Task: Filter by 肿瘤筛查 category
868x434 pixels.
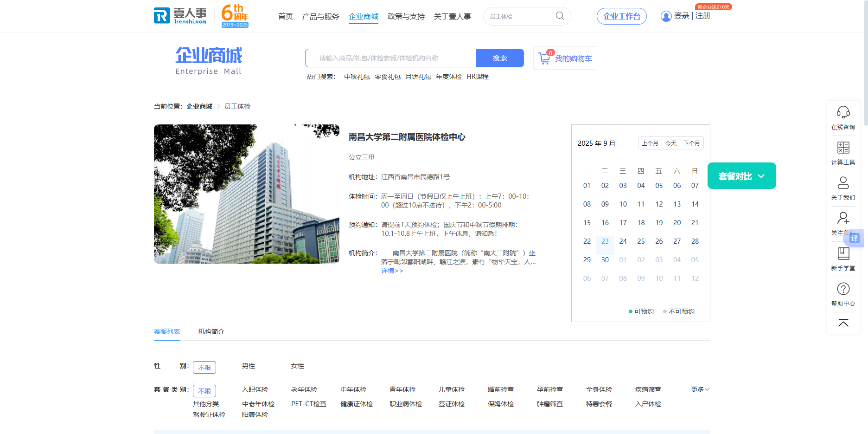Action: [x=550, y=404]
